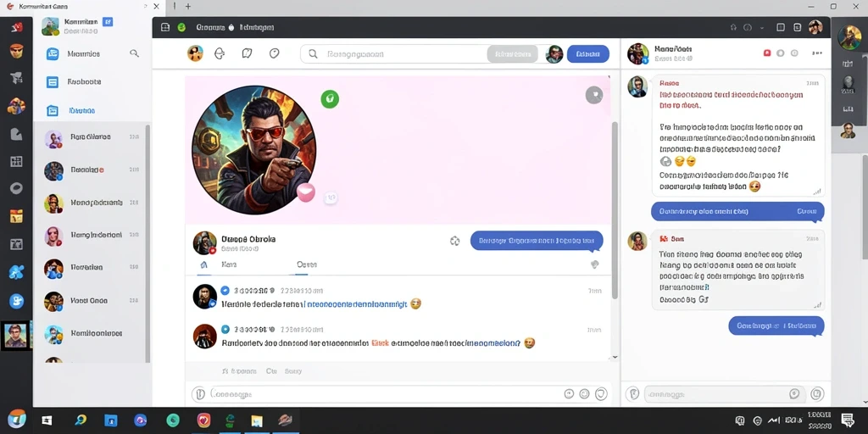Click the wide blue reply bubble in chat
868x434 pixels.
click(737, 211)
